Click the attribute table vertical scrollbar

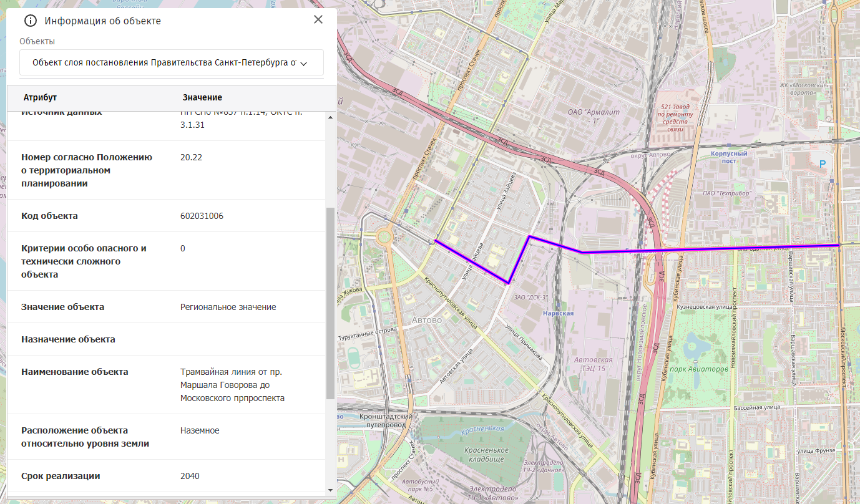[x=330, y=303]
